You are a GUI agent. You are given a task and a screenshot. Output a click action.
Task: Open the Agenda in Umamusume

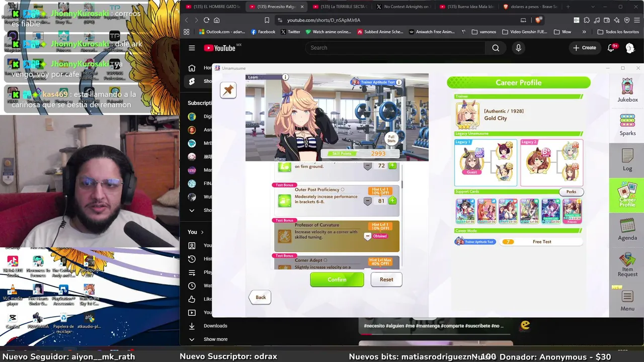[627, 231]
